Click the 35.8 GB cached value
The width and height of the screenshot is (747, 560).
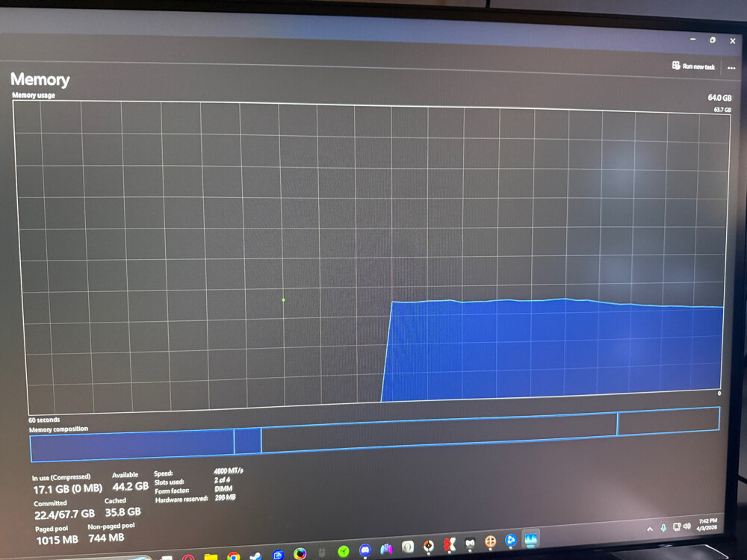tap(123, 512)
